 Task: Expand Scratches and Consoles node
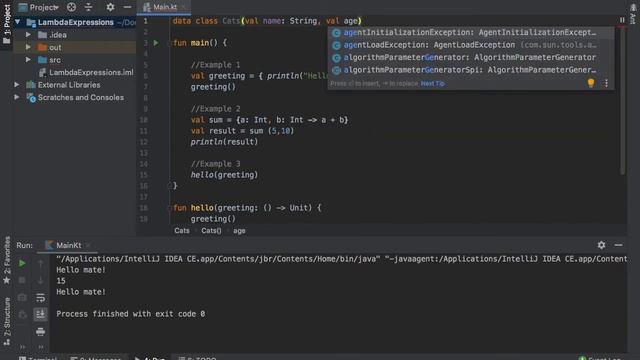[x=17, y=98]
